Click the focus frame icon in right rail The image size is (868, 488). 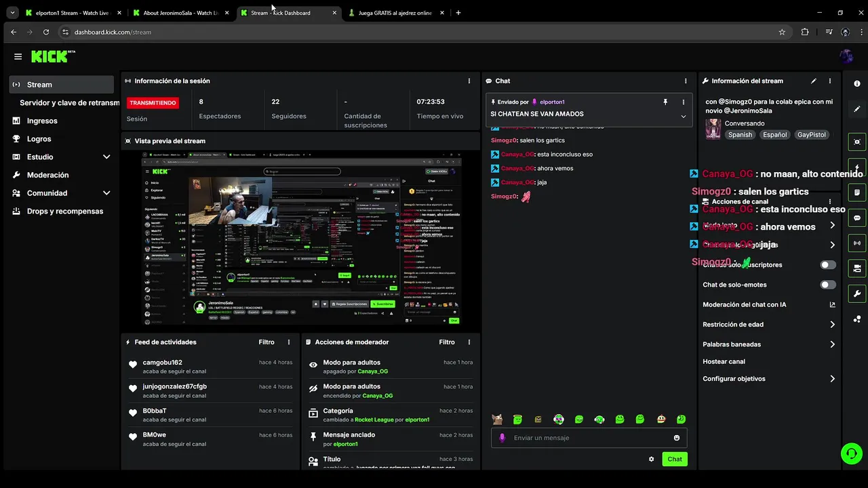click(x=857, y=142)
